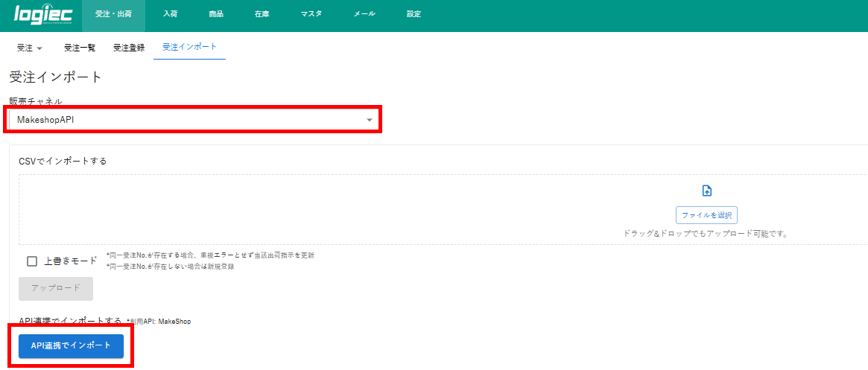Image resolution: width=868 pixels, height=370 pixels.
Task: Select the 受注インポート tab
Action: click(189, 48)
